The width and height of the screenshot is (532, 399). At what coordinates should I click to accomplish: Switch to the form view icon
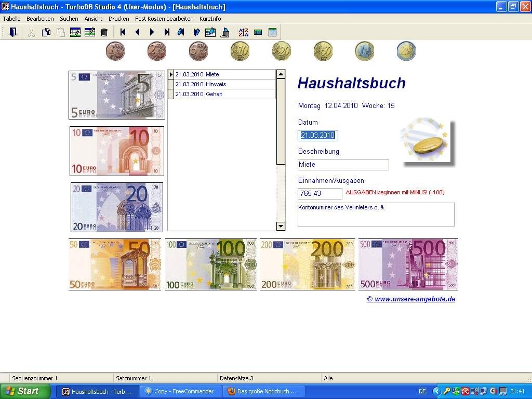[258, 32]
